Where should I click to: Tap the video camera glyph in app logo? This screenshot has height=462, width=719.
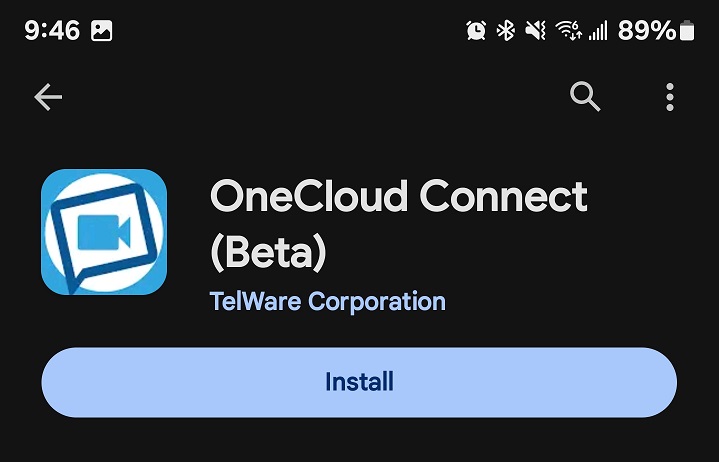click(x=104, y=232)
